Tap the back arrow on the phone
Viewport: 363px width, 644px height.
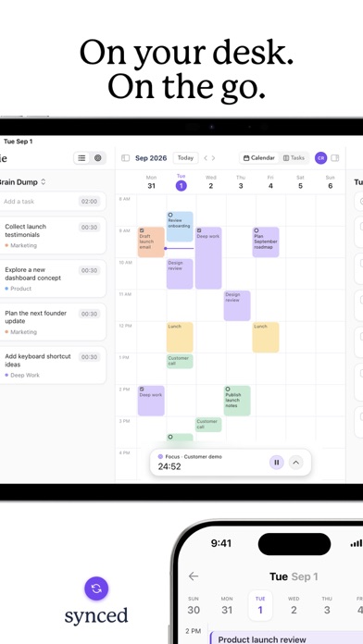click(x=194, y=576)
